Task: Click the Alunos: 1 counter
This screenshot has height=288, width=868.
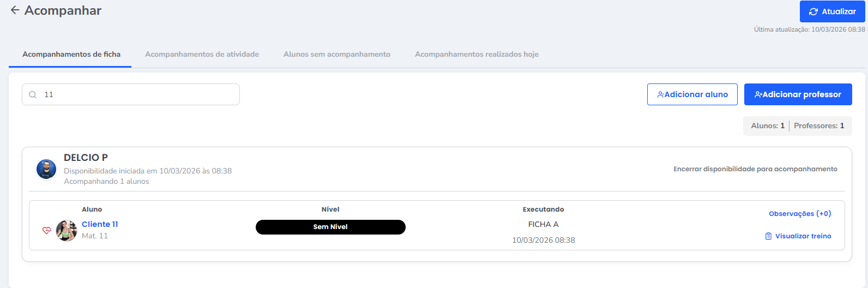Action: (768, 126)
